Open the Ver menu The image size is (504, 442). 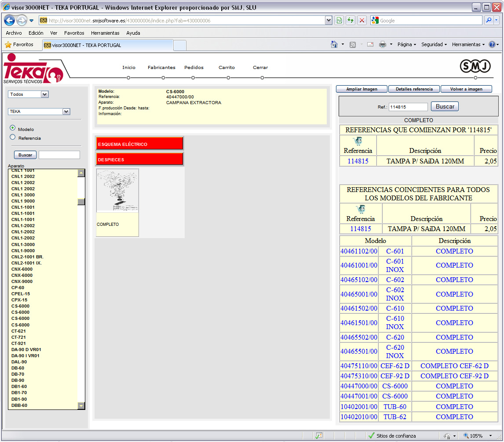[54, 33]
